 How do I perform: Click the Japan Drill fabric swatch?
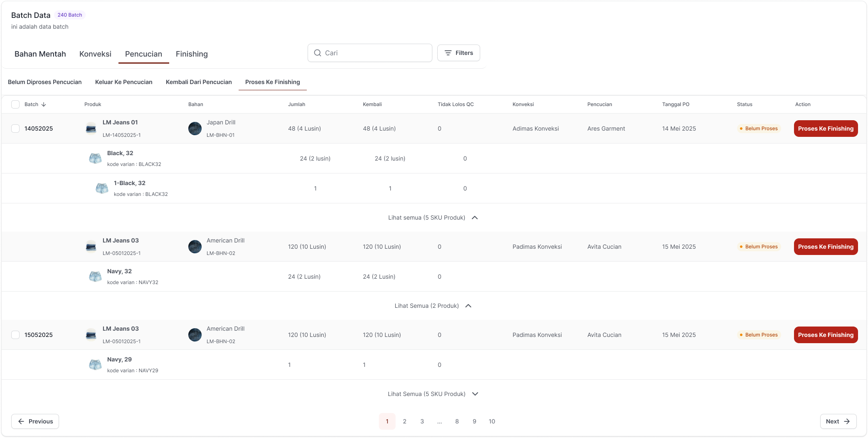pos(195,129)
